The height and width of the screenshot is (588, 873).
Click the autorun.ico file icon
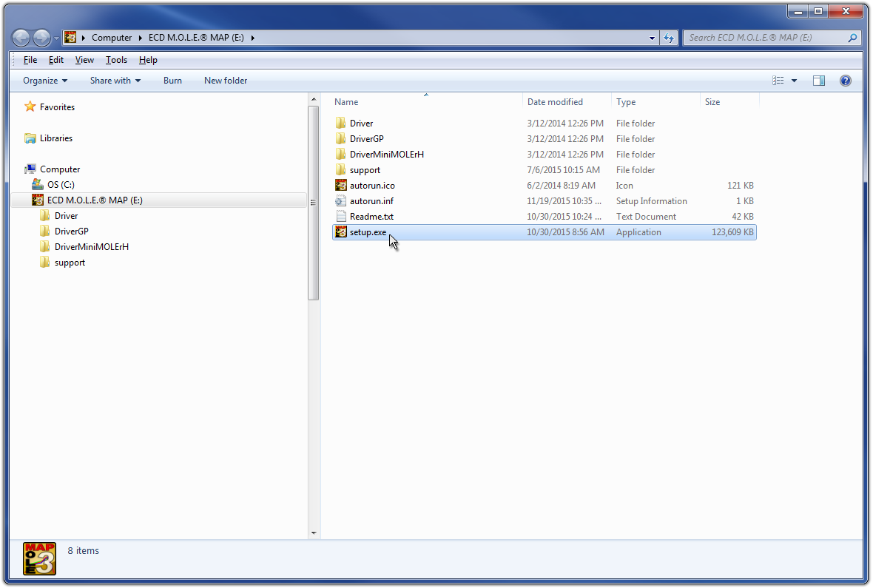(x=341, y=186)
